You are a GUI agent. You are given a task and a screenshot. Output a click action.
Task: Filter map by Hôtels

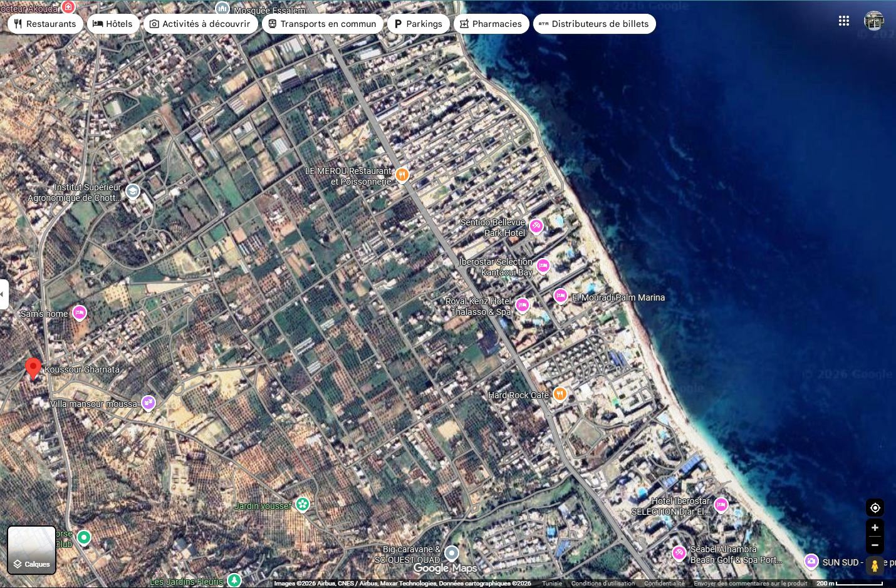point(113,24)
